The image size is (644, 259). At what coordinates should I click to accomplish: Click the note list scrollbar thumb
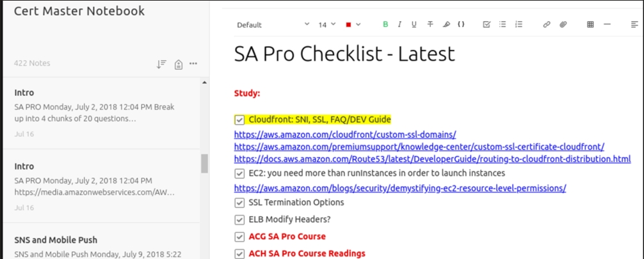pos(204,163)
